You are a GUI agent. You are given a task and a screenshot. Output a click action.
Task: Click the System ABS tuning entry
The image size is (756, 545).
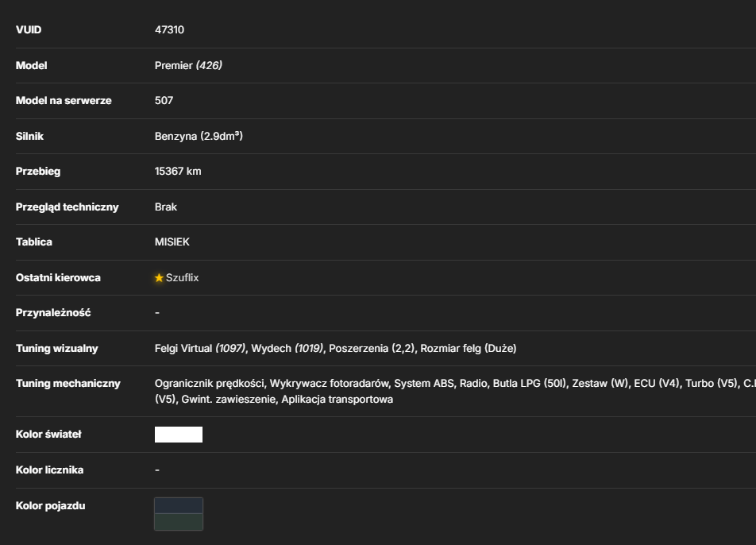pos(424,384)
